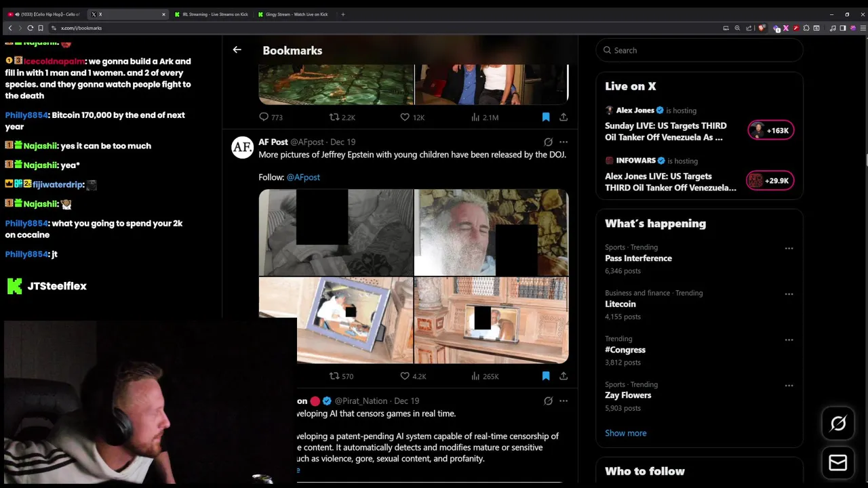Screen dimensions: 868x488
Task: Reload the page with the refresh icon
Action: coord(31,28)
